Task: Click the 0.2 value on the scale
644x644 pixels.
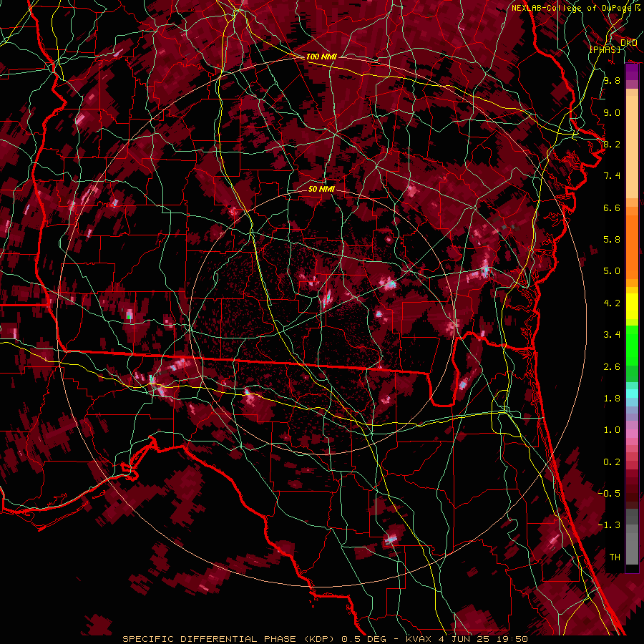Action: [612, 462]
